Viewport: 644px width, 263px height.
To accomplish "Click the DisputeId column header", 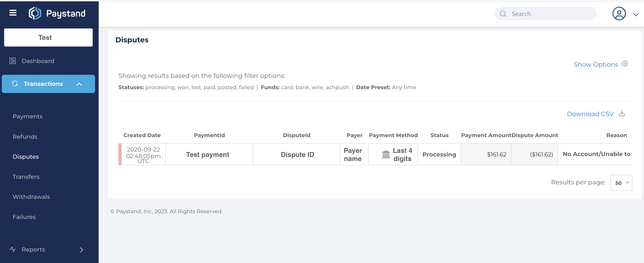I will [297, 135].
